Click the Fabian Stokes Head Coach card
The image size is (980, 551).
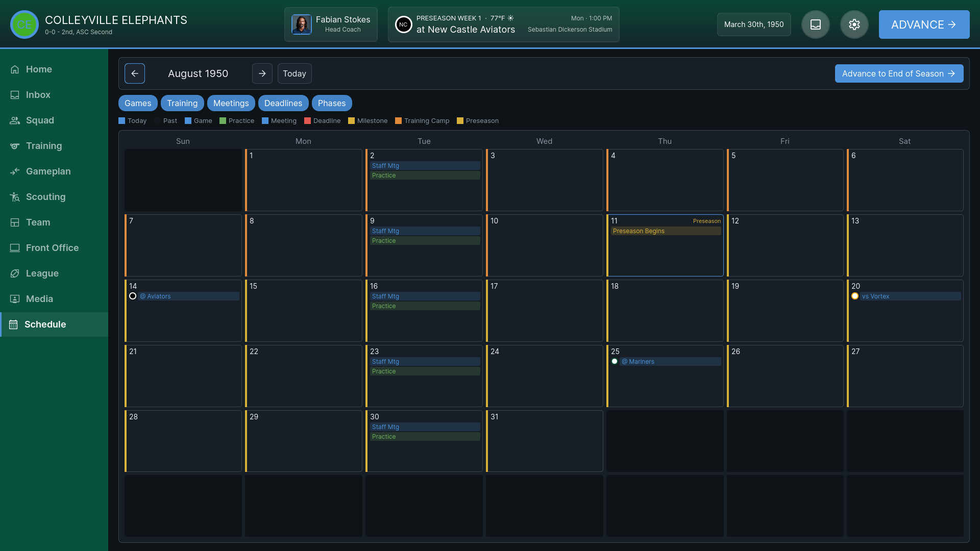[331, 24]
